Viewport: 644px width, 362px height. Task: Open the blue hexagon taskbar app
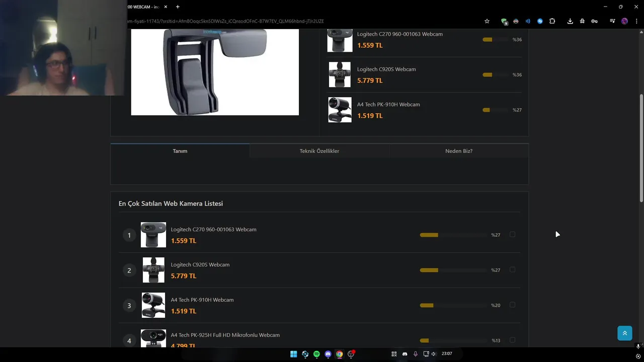tap(305, 354)
